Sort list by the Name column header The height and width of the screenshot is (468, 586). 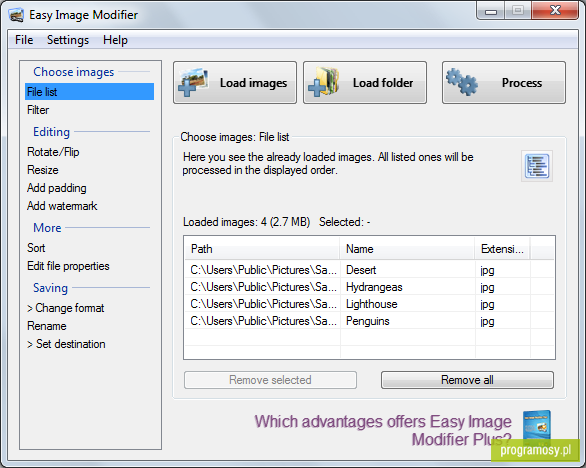pyautogui.click(x=407, y=249)
